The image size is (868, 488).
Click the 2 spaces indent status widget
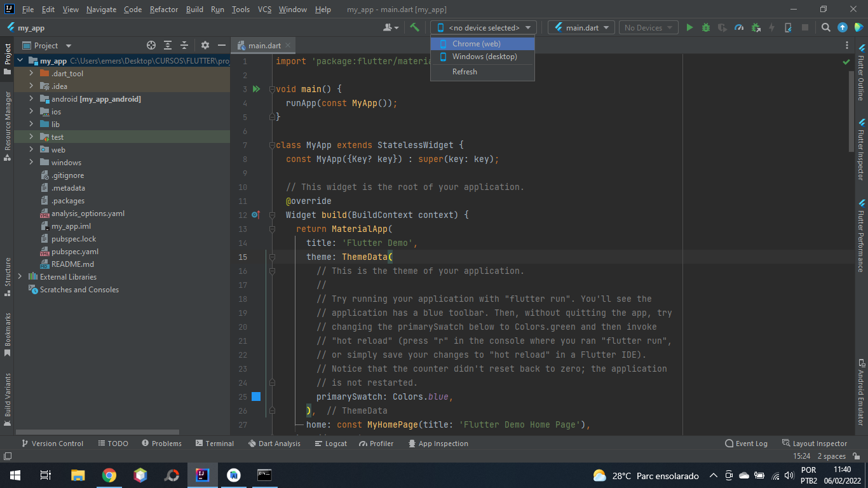832,456
